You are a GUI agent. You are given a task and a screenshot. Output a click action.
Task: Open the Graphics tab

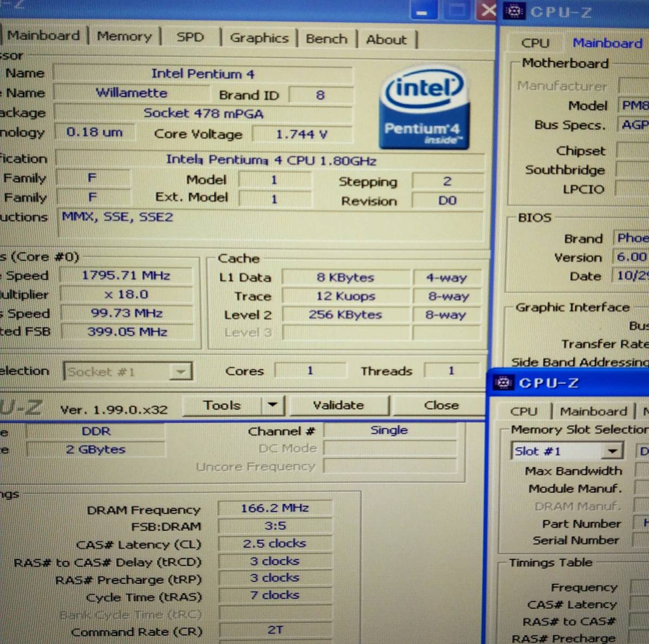(259, 38)
